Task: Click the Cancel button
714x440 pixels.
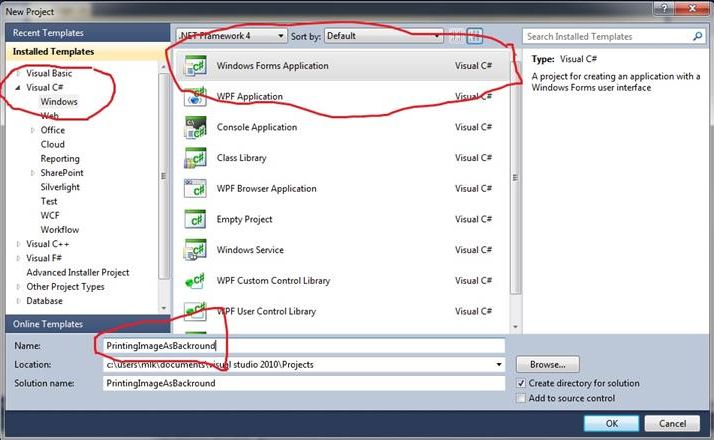Action: (x=672, y=424)
